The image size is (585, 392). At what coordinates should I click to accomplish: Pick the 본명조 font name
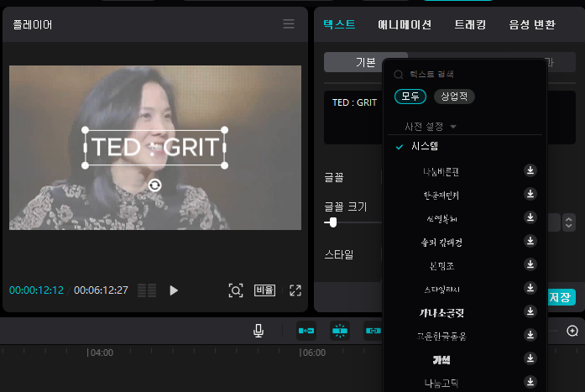(441, 265)
